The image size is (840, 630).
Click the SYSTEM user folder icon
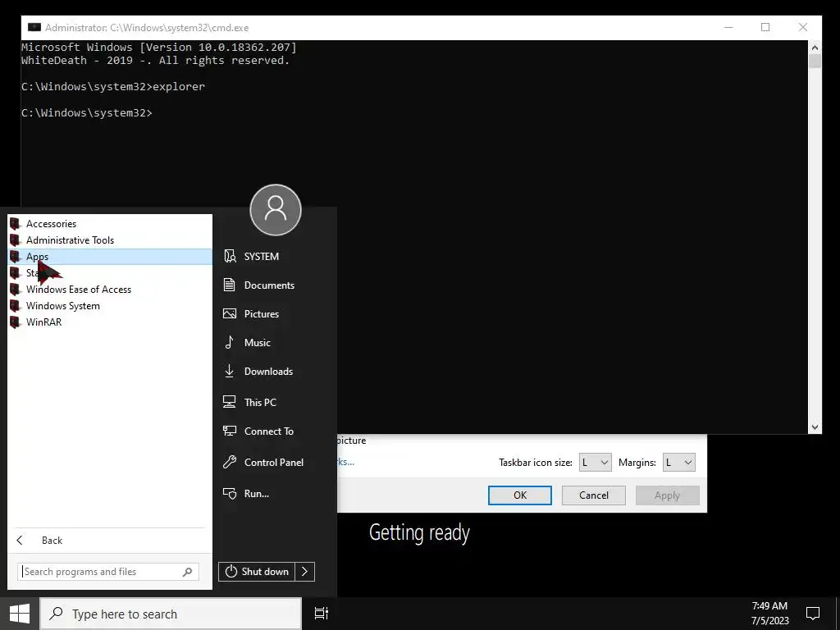[x=230, y=256]
